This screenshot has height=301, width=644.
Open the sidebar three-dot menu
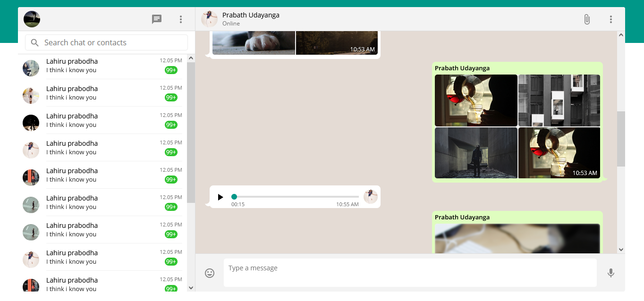click(x=181, y=19)
